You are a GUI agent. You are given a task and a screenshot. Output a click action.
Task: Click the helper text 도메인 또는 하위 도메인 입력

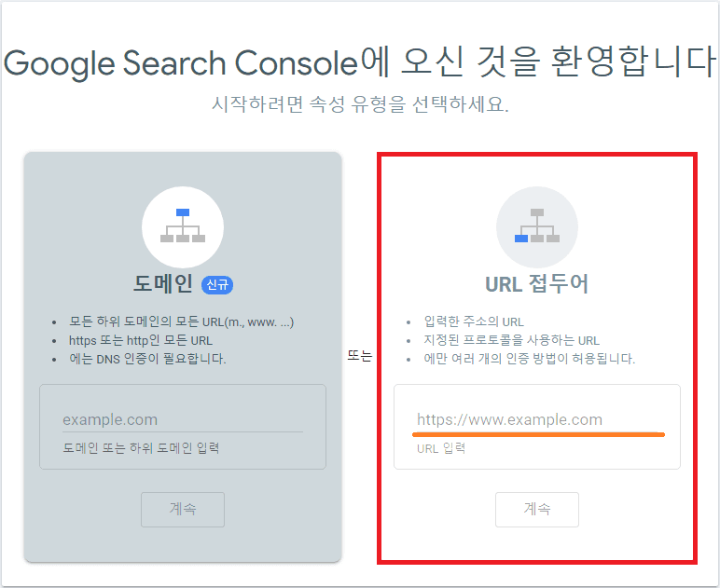point(141,448)
